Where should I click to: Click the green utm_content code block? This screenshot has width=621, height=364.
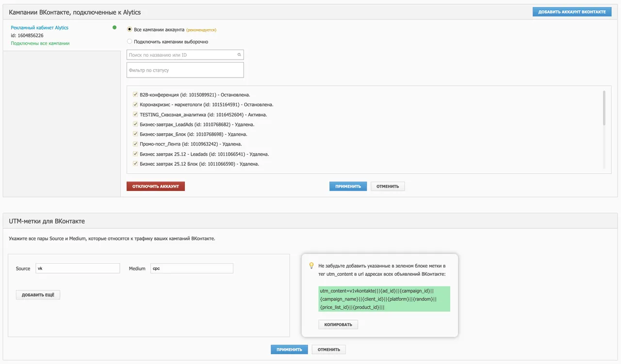pyautogui.click(x=384, y=299)
